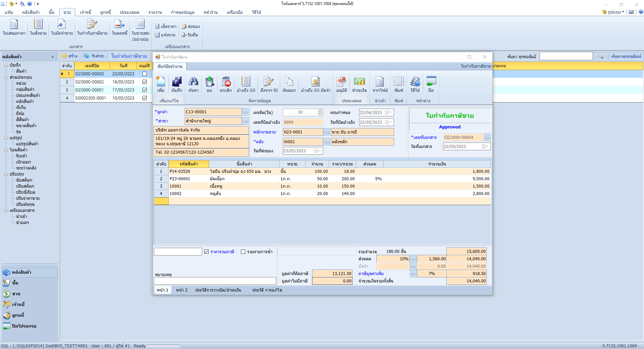Click ปิดโปรแกรม in the sidebar
Image resolution: width=644 pixels, height=349 pixels.
24,326
